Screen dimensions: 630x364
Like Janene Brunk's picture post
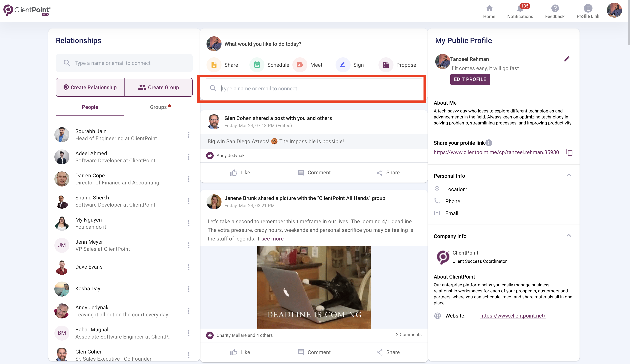(240, 352)
